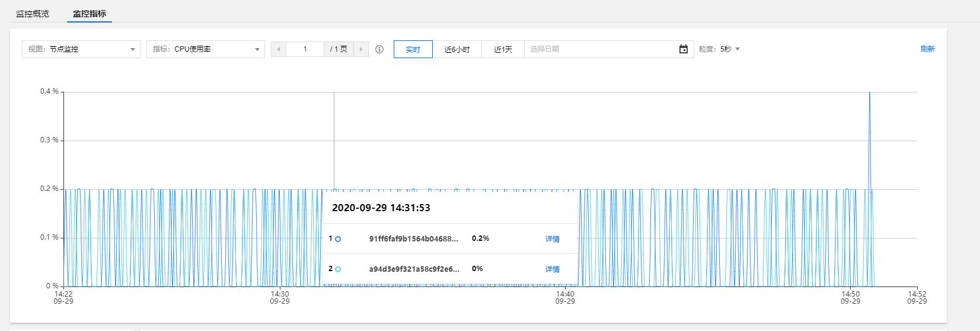Click the 刷新 refresh link
The width and height of the screenshot is (980, 331).
[927, 49]
